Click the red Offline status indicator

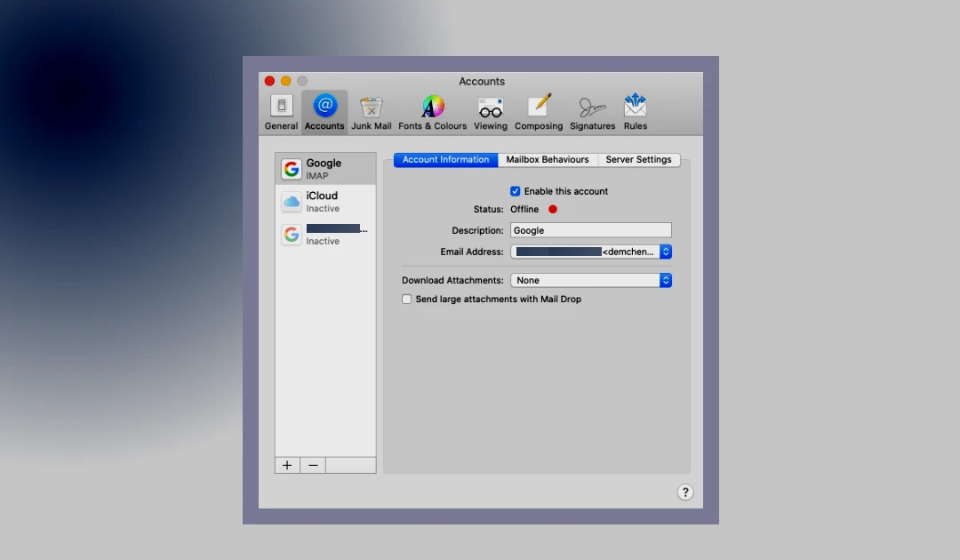pos(553,209)
